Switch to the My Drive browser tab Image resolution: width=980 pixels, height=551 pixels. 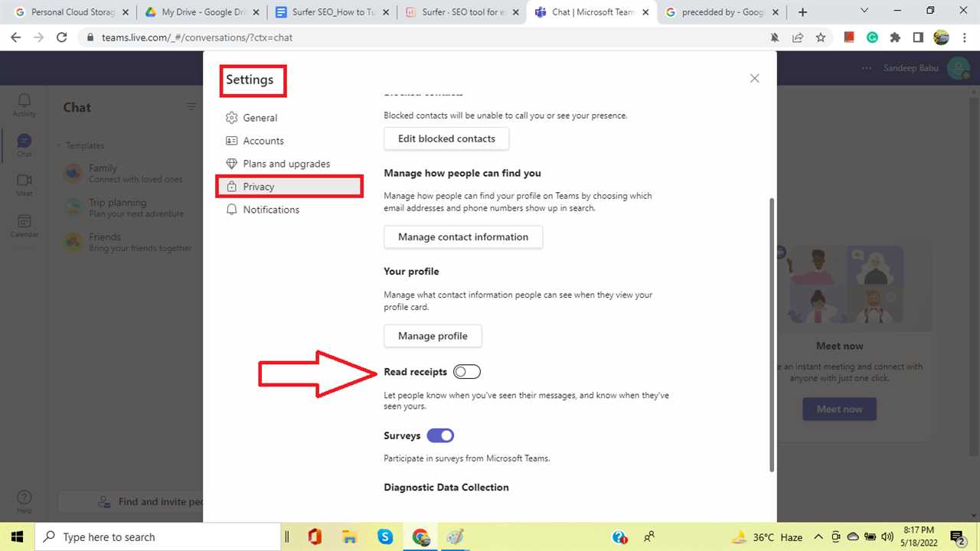click(202, 12)
